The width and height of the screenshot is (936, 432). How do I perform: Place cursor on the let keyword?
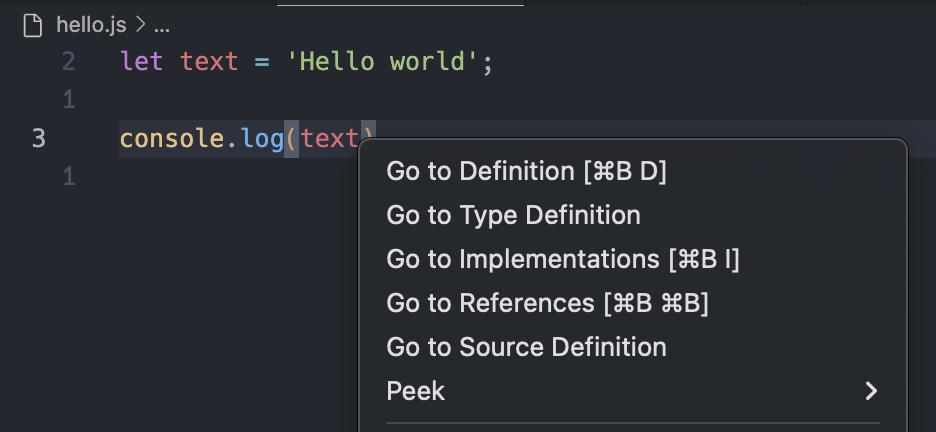click(x=142, y=62)
